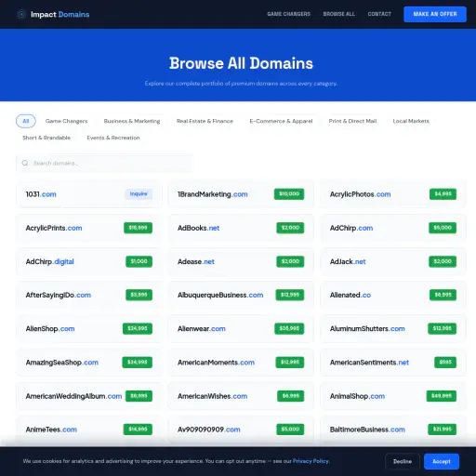Click the Inquire badge for 1031.com

tap(139, 194)
